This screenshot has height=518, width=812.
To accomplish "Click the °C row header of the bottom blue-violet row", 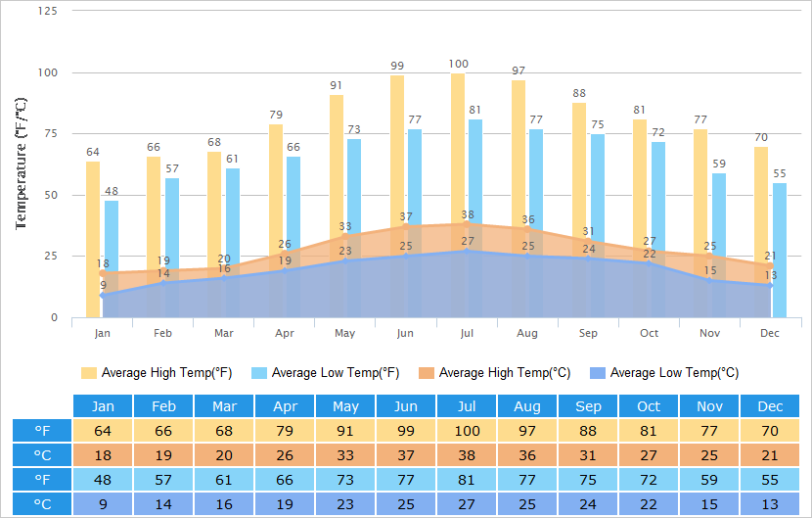I will 42,503.
